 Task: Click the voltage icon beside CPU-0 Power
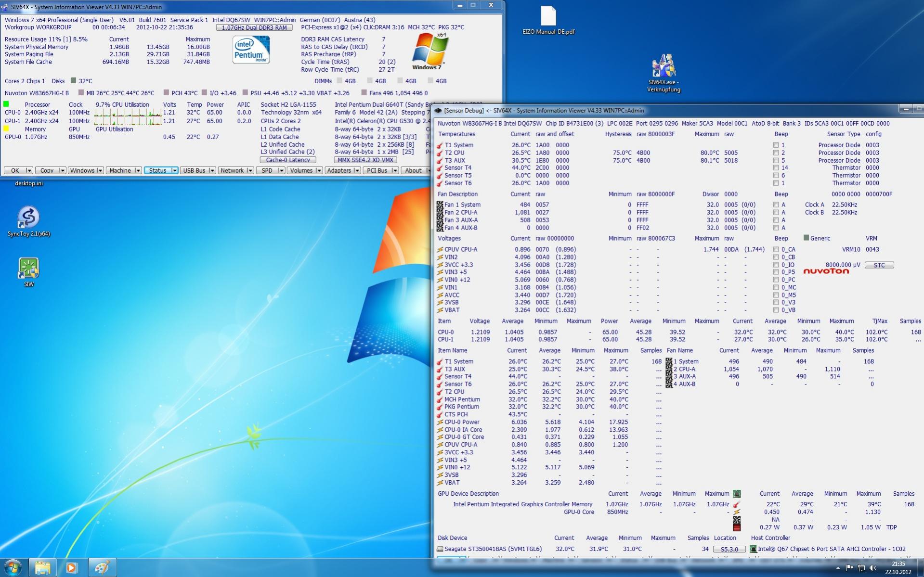[440, 422]
